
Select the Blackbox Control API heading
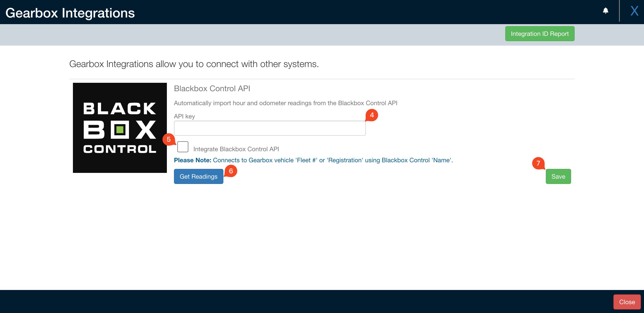pos(212,88)
